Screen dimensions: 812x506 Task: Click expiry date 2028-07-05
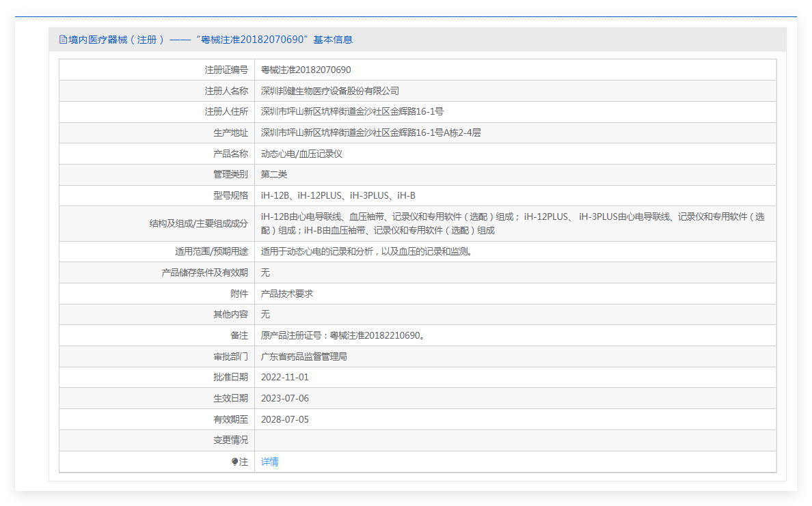(285, 419)
